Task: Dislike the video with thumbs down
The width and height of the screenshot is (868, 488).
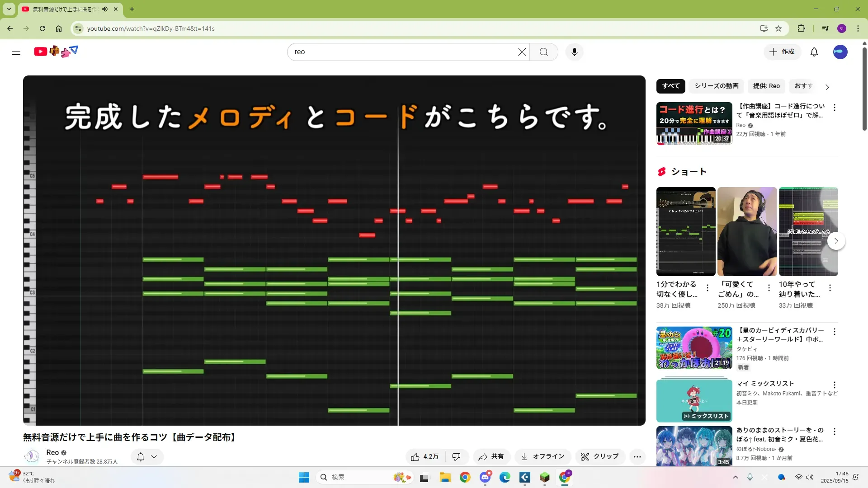Action: [x=456, y=456]
